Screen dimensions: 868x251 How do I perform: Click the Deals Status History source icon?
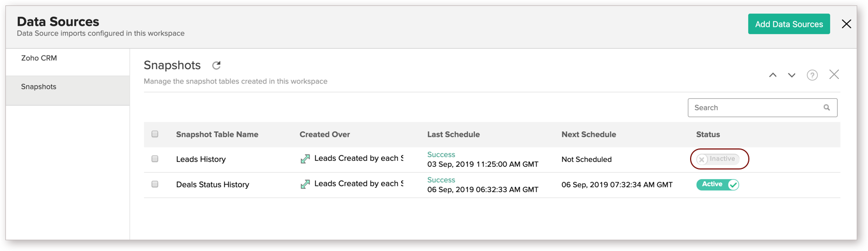pyautogui.click(x=305, y=184)
